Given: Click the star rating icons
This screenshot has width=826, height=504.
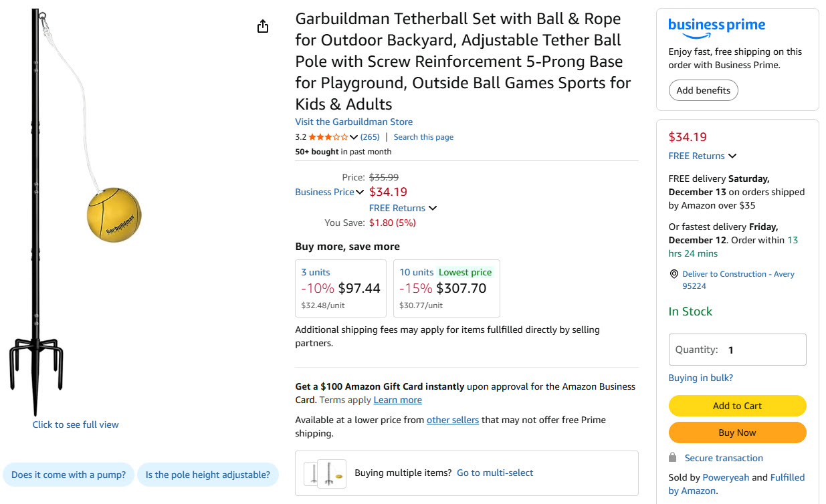Looking at the screenshot, I should point(328,137).
